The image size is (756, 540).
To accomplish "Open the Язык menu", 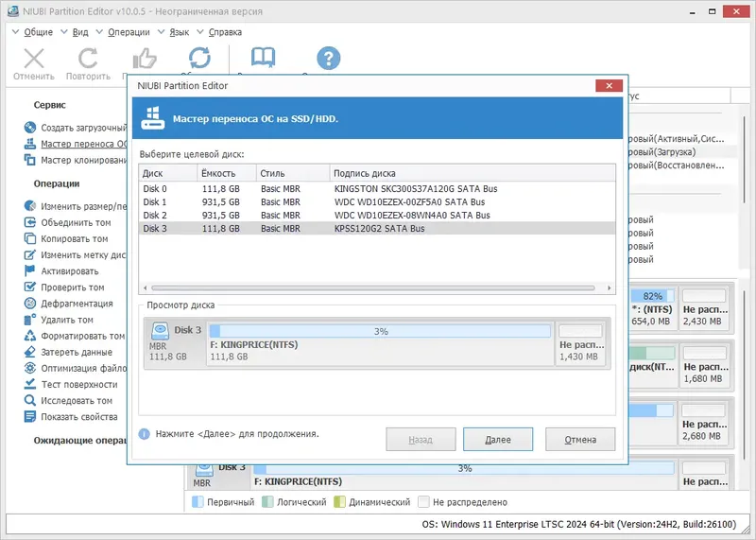I will tap(180, 32).
